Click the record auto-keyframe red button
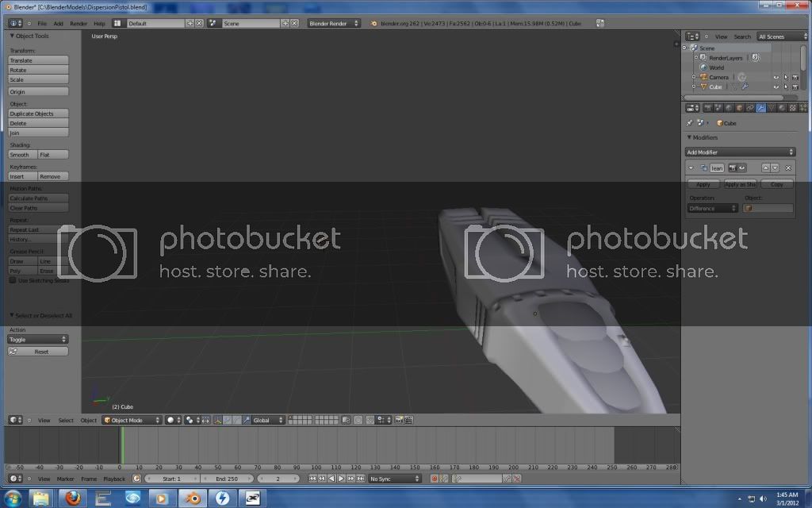Image resolution: width=812 pixels, height=508 pixels. (434, 479)
